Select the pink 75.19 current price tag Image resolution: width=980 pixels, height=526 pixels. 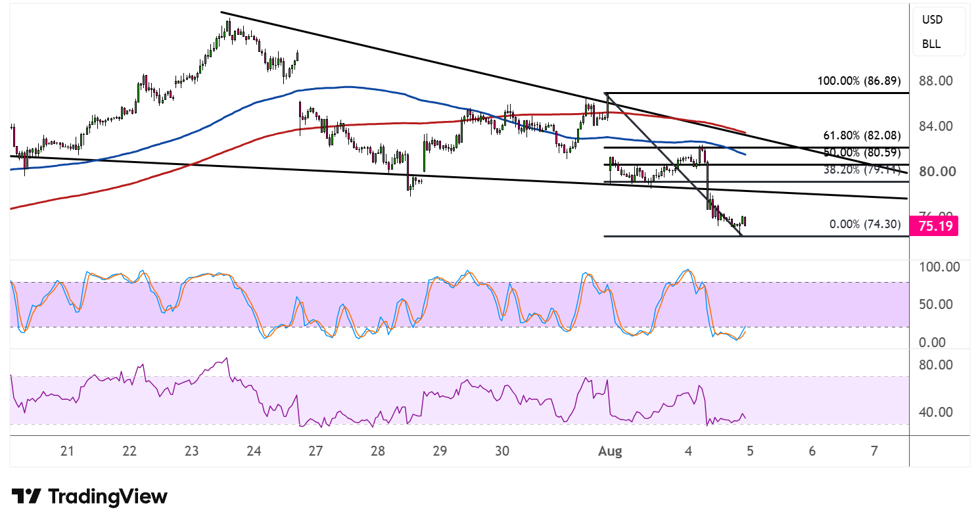pos(934,227)
